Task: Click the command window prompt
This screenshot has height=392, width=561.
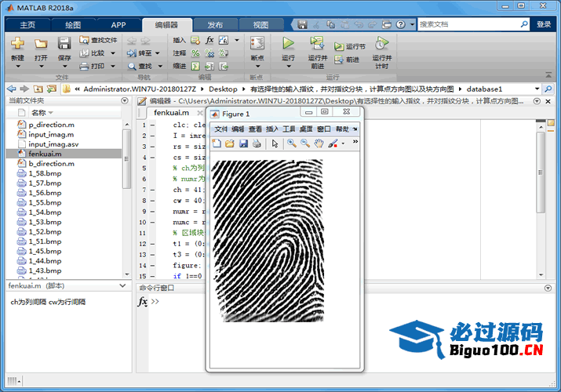Action: tap(155, 302)
